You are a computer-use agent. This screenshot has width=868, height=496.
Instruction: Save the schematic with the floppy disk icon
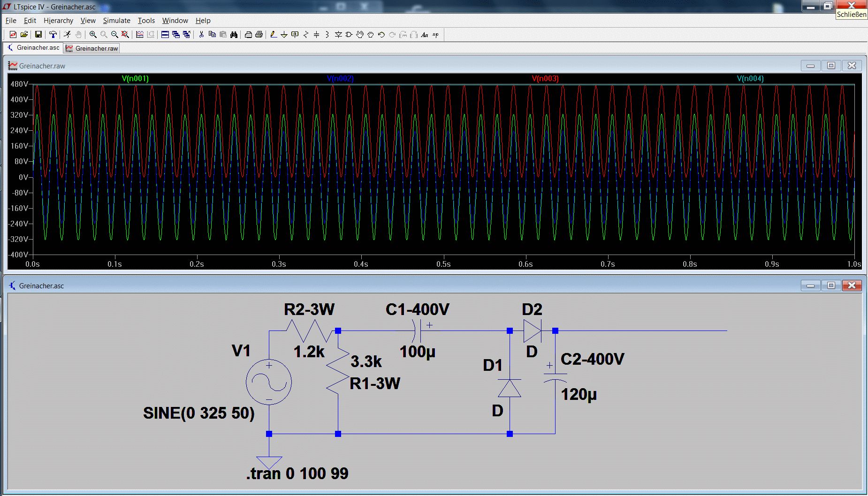coord(38,35)
